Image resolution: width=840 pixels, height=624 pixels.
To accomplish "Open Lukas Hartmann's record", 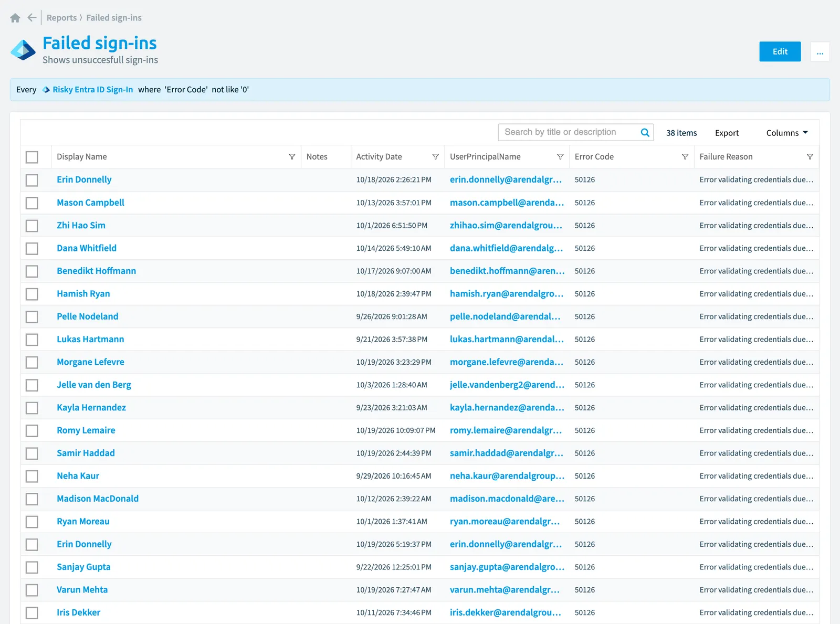I will [x=90, y=340].
